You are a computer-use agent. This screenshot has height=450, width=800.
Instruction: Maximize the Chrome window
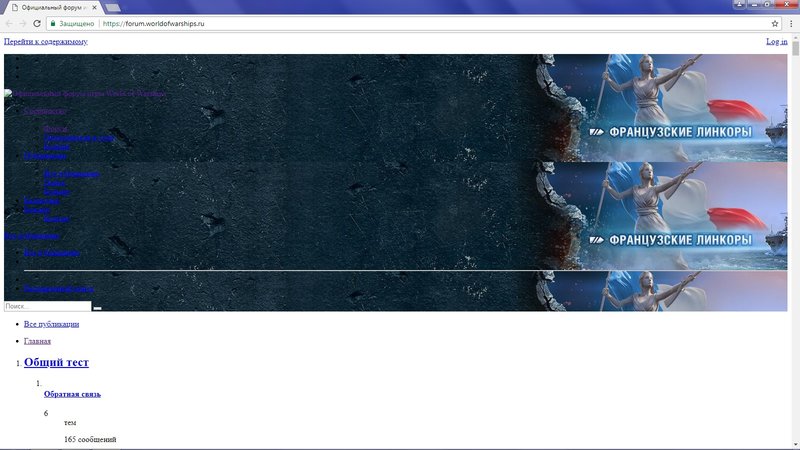(767, 4)
